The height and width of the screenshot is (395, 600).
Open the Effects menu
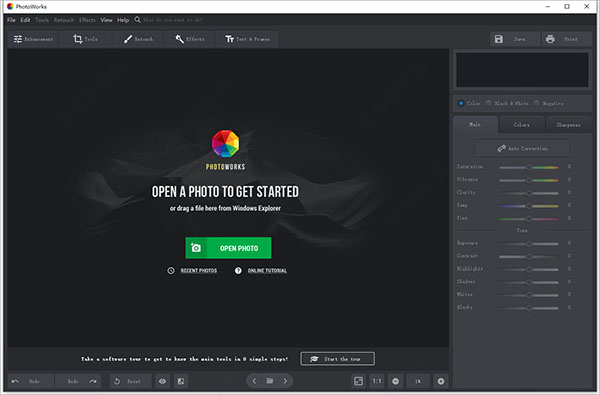point(87,20)
